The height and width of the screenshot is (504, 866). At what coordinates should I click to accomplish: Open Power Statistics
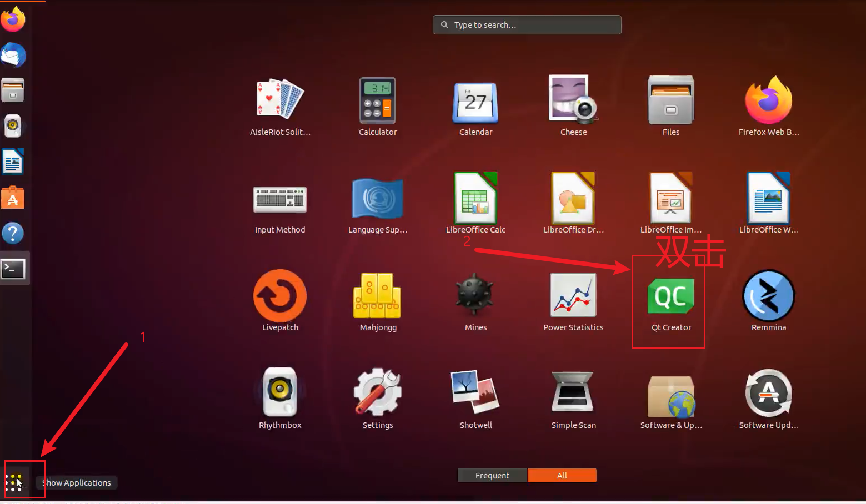pyautogui.click(x=573, y=295)
